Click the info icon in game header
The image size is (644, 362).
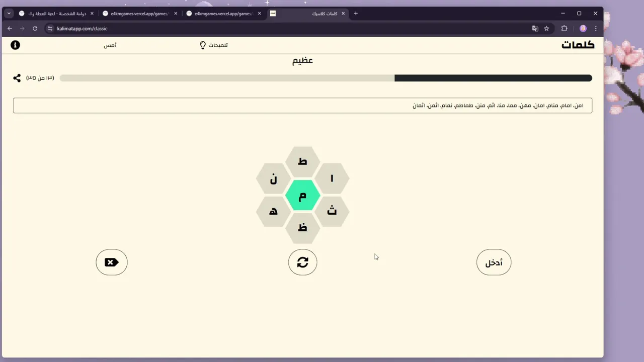(x=16, y=45)
